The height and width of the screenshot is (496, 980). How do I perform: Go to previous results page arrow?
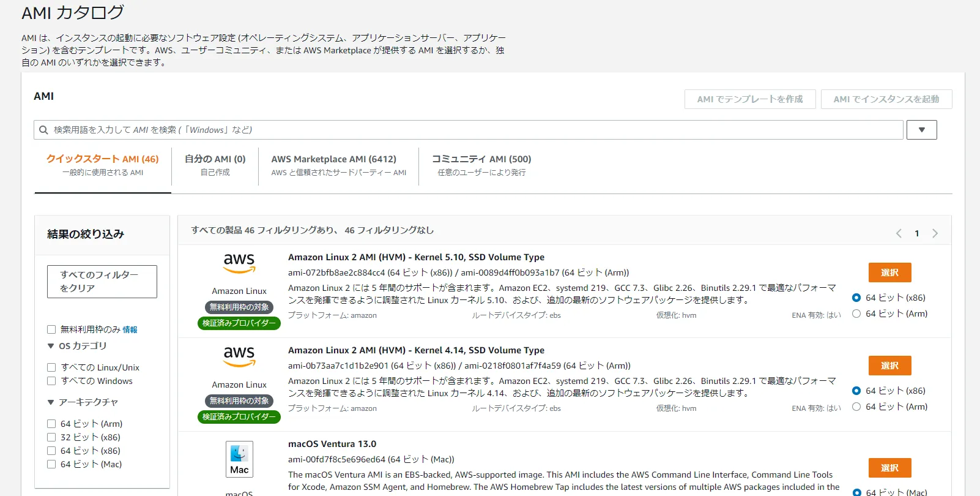click(899, 233)
